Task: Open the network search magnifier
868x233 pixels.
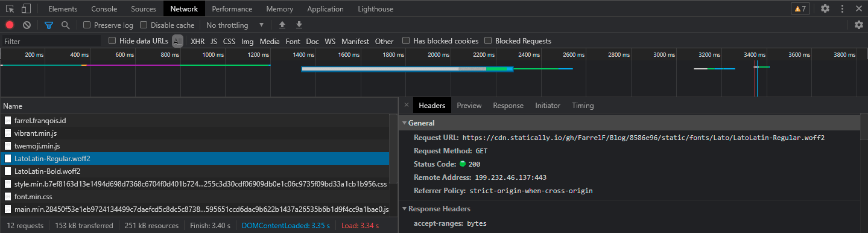Action: pyautogui.click(x=65, y=25)
